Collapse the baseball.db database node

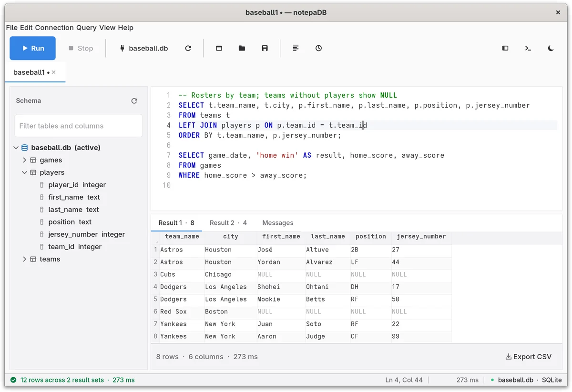click(x=16, y=148)
